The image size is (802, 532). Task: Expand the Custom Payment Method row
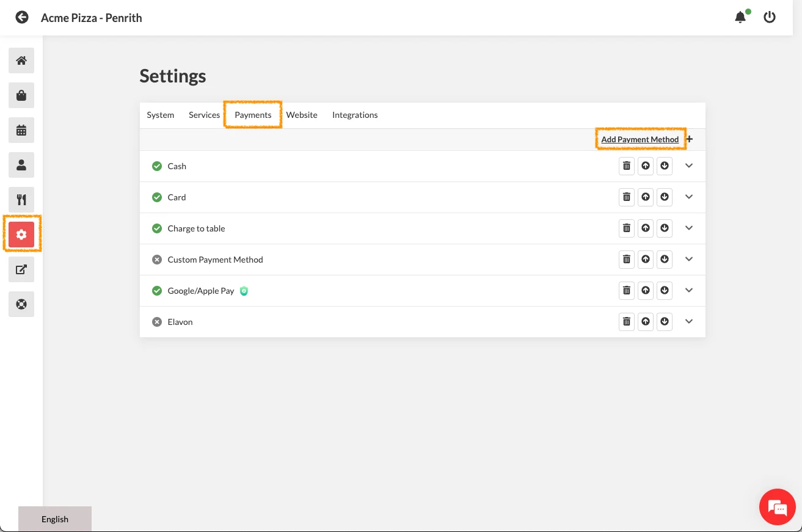point(689,259)
